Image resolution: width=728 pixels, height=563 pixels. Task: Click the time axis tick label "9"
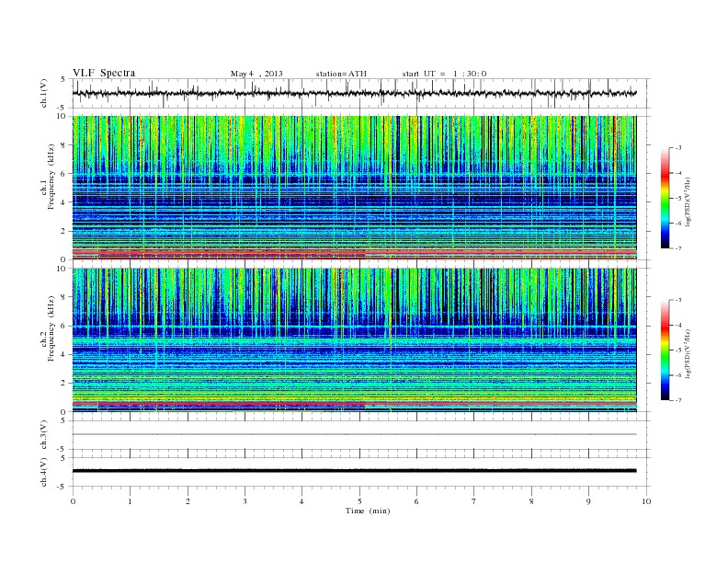pos(588,501)
